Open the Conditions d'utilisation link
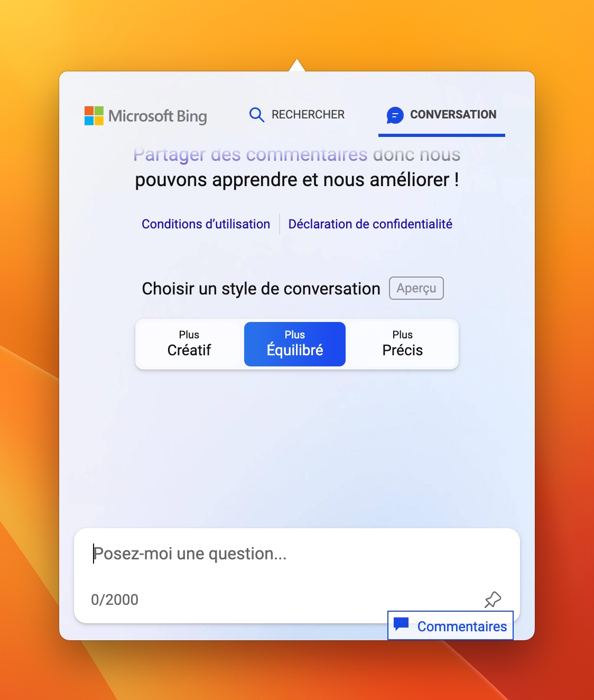The image size is (594, 700). (206, 224)
